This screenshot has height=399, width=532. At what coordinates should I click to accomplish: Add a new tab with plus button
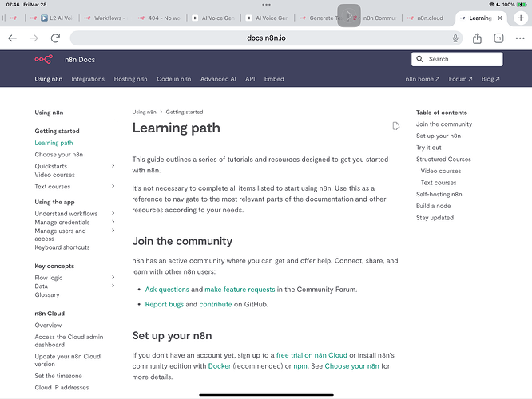click(x=521, y=18)
